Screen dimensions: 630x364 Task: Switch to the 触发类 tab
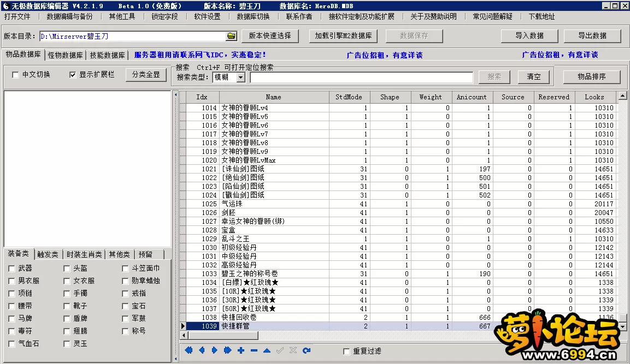pyautogui.click(x=48, y=254)
